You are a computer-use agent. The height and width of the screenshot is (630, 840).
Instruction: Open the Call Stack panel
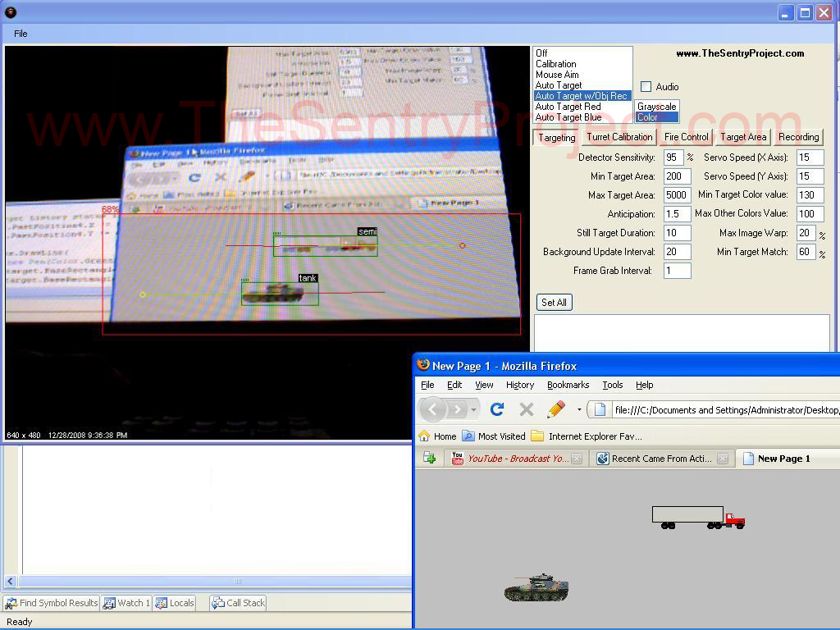click(238, 603)
